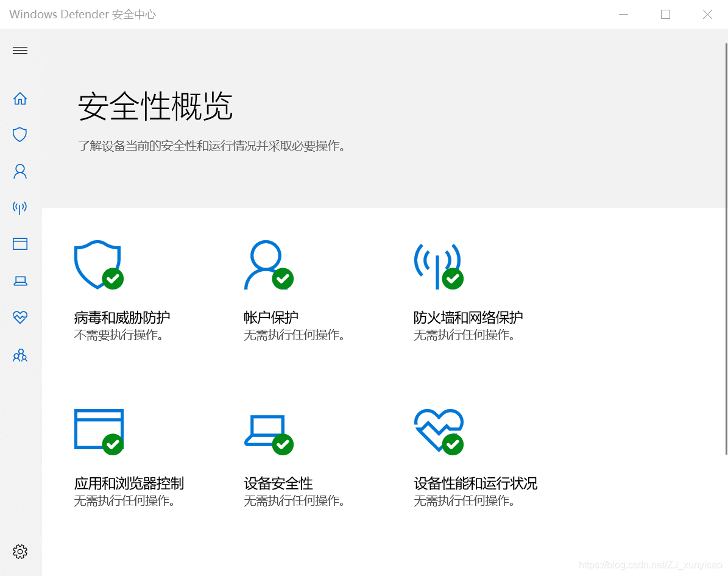
Task: Click the large shield icon above 病毒和威胁防护
Action: click(x=99, y=265)
